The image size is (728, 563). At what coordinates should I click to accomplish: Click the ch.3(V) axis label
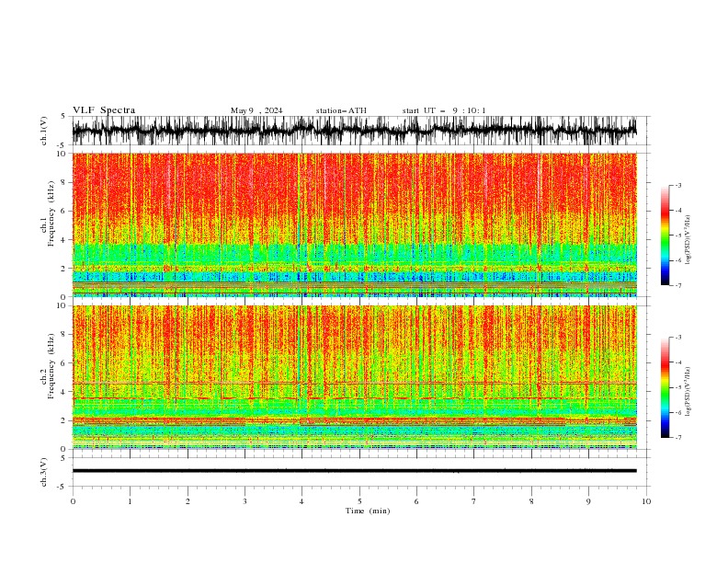pyautogui.click(x=44, y=472)
